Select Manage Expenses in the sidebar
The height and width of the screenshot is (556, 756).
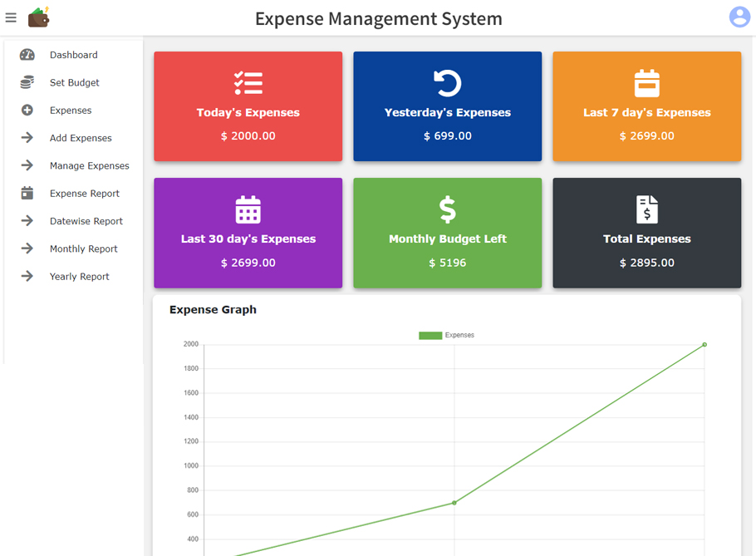[x=89, y=166]
